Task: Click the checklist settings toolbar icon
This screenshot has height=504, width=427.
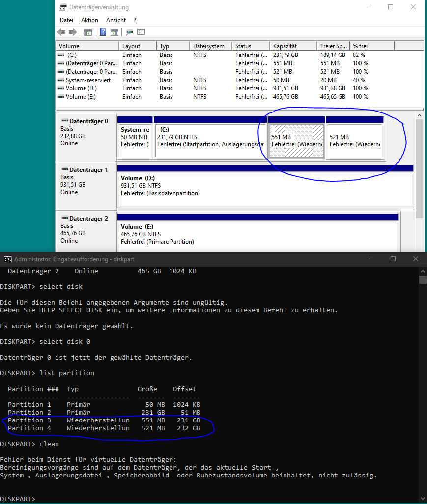Action: pyautogui.click(x=141, y=32)
